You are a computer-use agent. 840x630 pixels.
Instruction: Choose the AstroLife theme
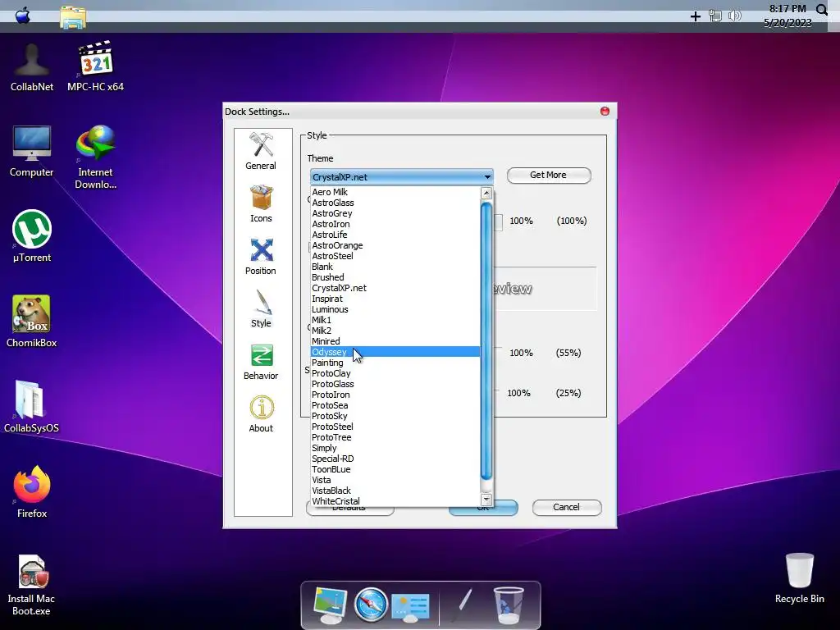point(395,235)
